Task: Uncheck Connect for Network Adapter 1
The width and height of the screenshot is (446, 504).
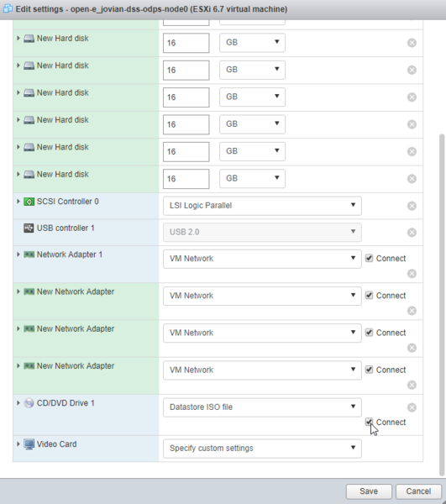Action: click(369, 258)
